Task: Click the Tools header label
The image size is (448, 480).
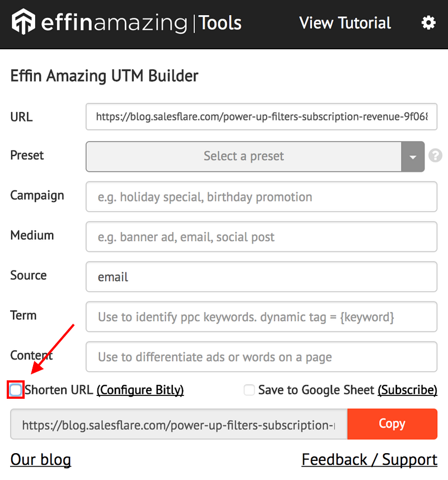Action: coord(220,23)
